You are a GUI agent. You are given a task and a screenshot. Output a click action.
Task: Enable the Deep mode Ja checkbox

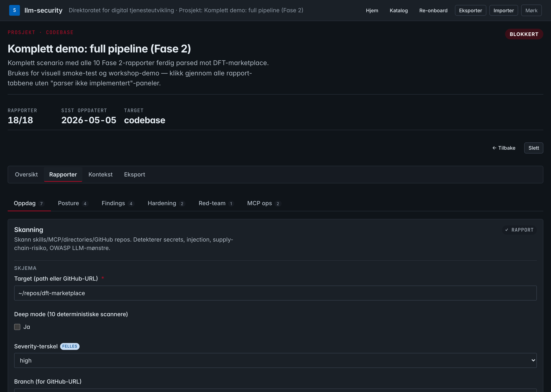coord(17,327)
